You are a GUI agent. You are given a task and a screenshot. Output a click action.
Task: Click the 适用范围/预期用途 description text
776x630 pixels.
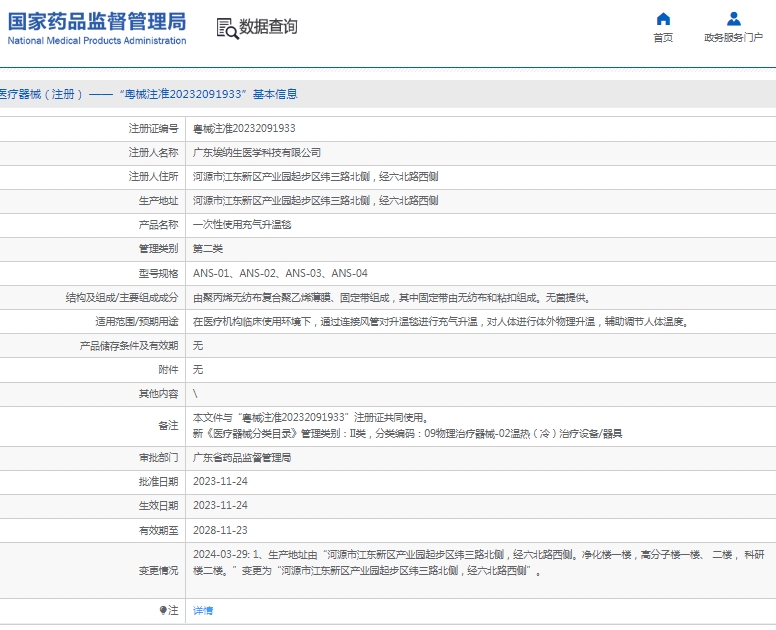(440, 322)
